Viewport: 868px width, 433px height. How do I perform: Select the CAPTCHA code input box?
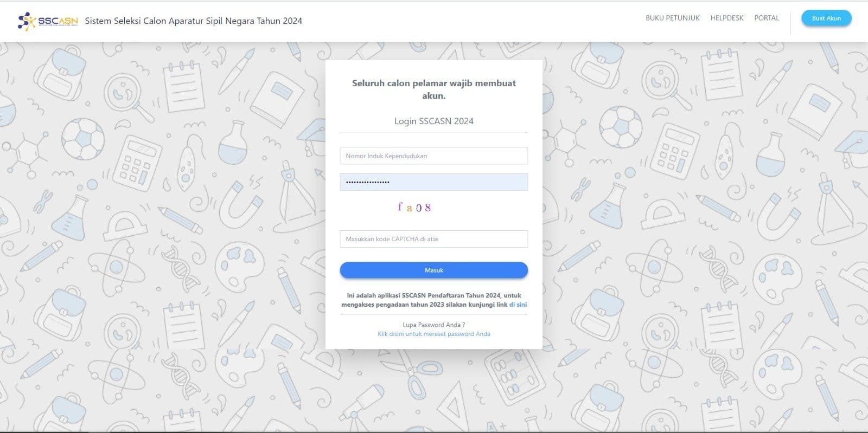pyautogui.click(x=433, y=239)
